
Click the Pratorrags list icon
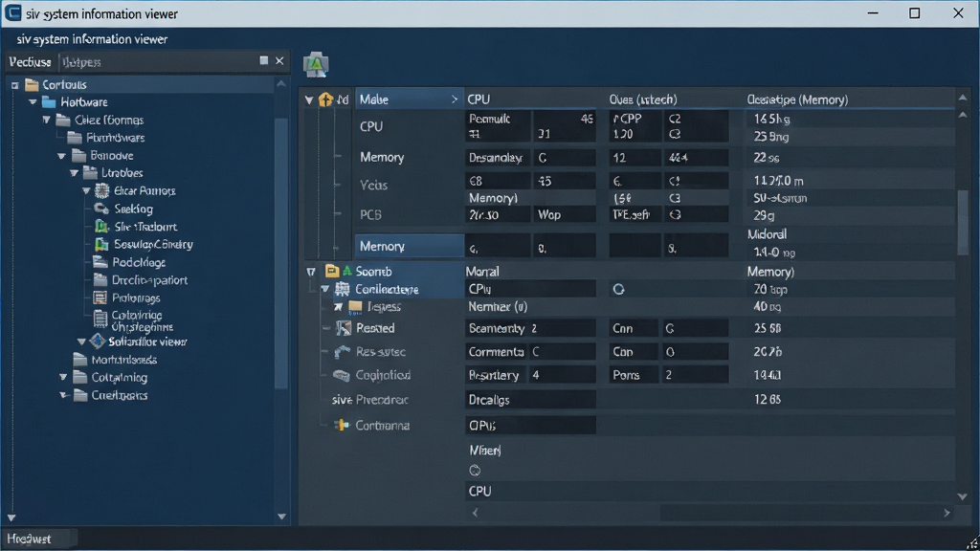click(100, 298)
